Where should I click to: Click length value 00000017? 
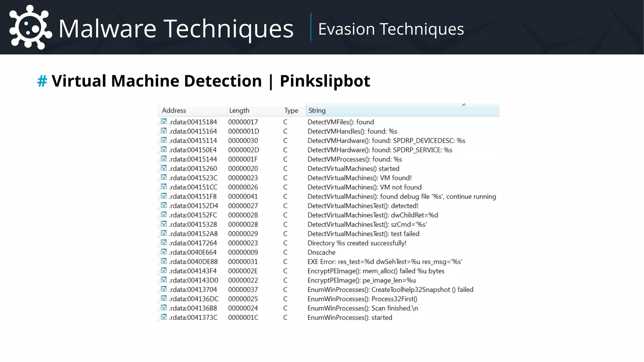243,122
